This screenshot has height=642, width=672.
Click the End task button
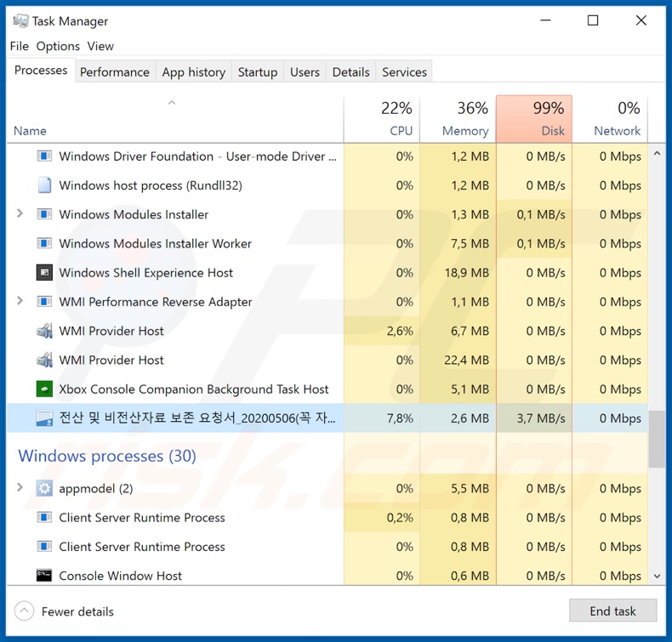[612, 611]
